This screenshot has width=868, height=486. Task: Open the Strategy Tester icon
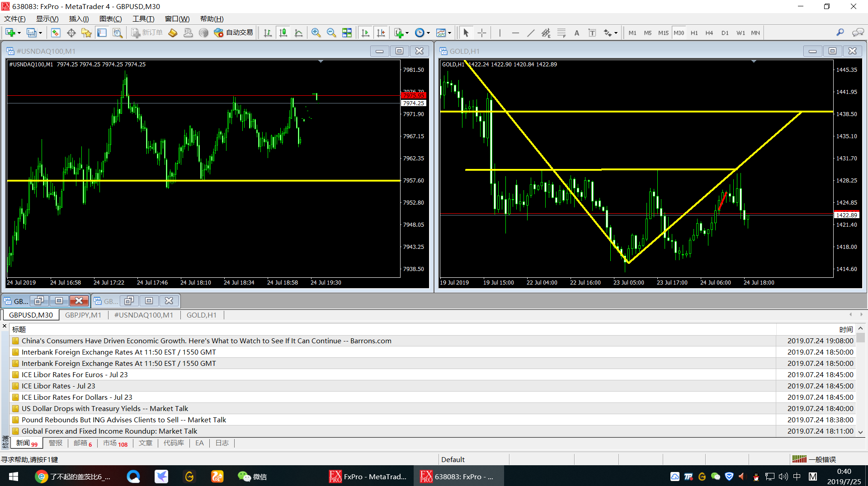118,33
